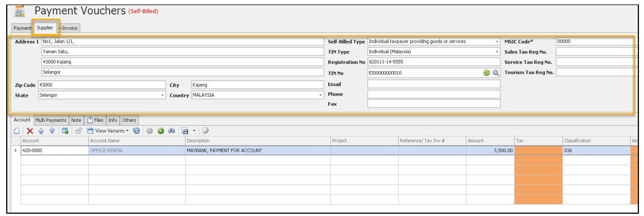The height and width of the screenshot is (216, 644).
Task: Switch to the Multi Payments tab
Action: [x=50, y=120]
